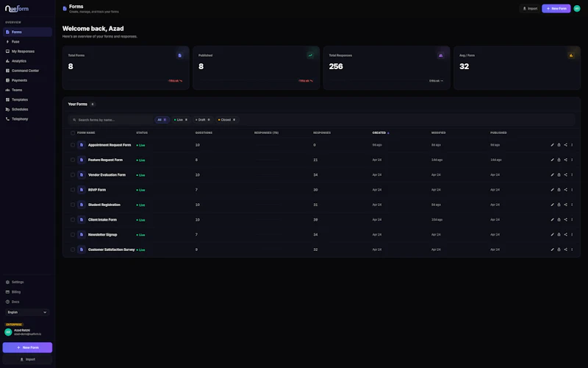Sort by the Modified column header
The height and width of the screenshot is (368, 588).
tap(438, 133)
